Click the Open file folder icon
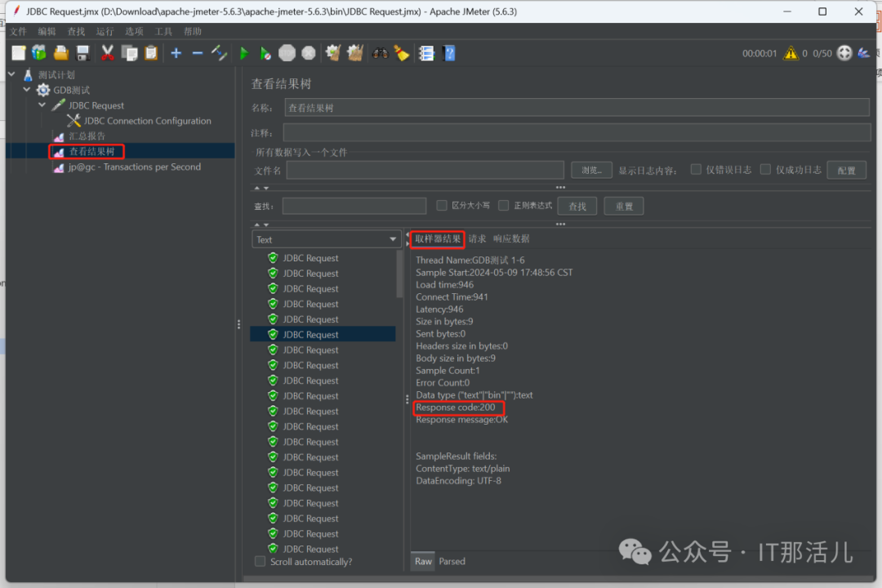882x588 pixels. 60,53
